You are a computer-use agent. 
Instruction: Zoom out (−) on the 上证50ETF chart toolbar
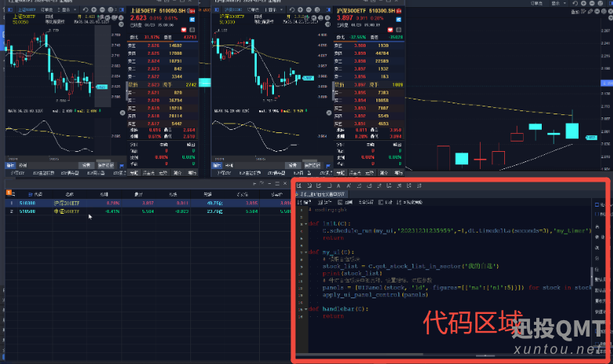pos(102,9)
